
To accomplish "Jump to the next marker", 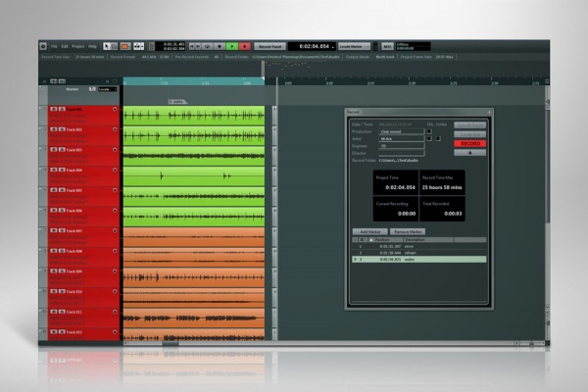I will pos(198,46).
